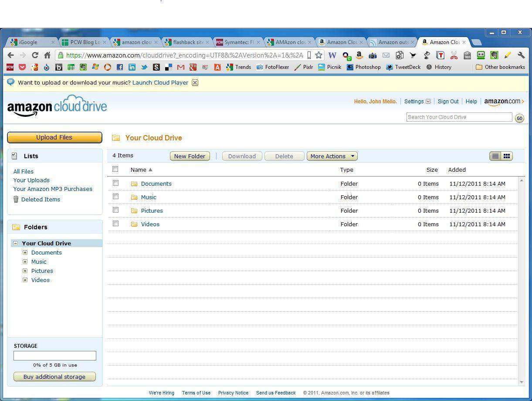Click the mail envelope extension icon
This screenshot has height=401, width=532.
click(386, 55)
